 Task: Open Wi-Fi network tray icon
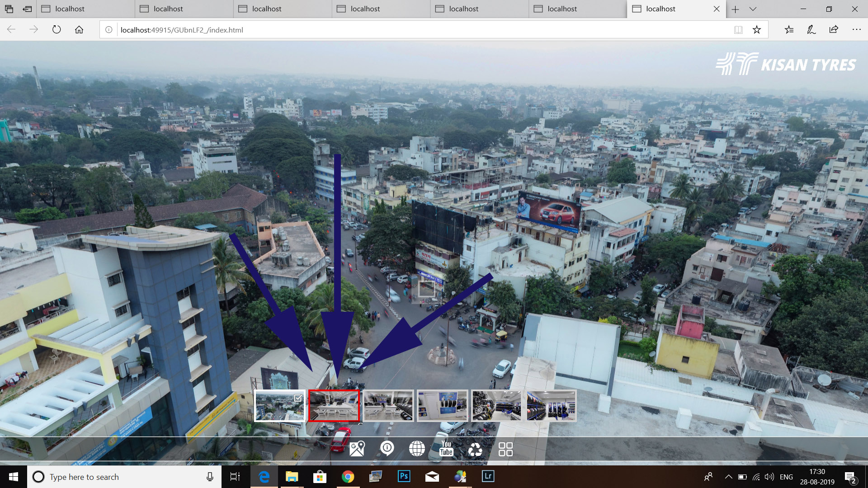point(756,477)
